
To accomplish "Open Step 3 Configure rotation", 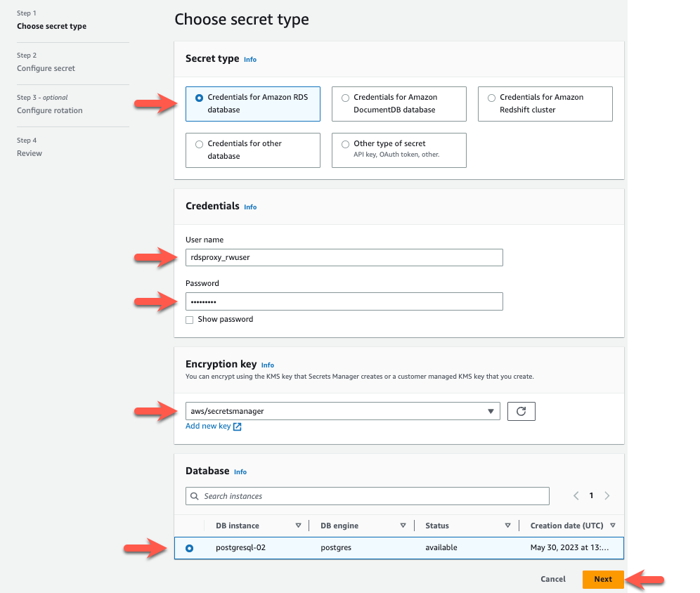I will [x=49, y=110].
